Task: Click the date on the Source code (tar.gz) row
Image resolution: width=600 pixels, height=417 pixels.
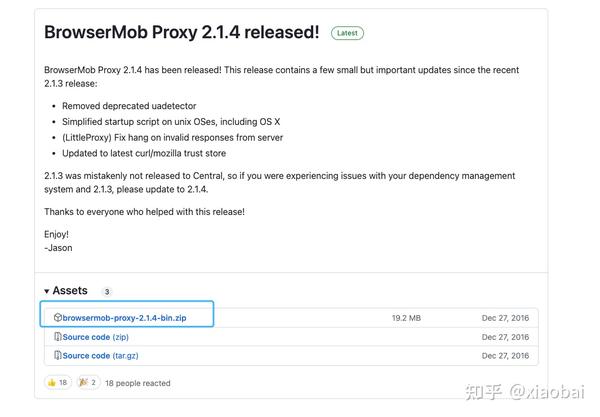Action: click(x=505, y=356)
